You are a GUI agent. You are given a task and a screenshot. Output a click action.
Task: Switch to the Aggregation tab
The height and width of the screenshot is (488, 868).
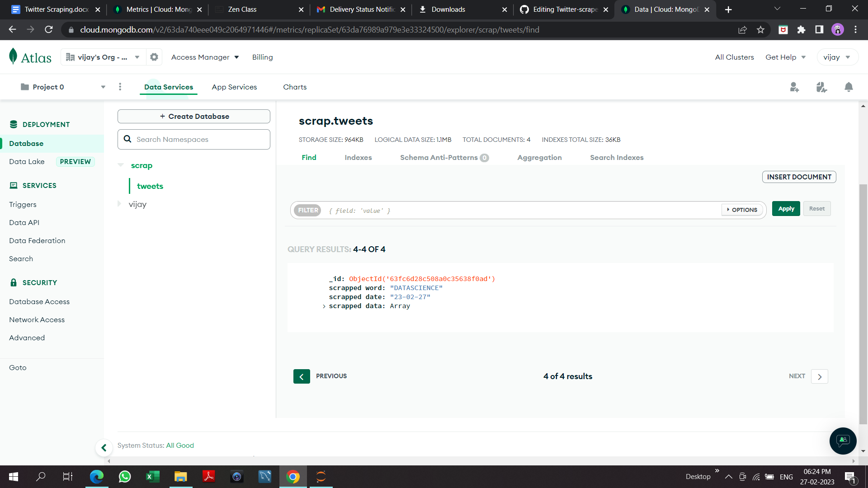pos(539,157)
